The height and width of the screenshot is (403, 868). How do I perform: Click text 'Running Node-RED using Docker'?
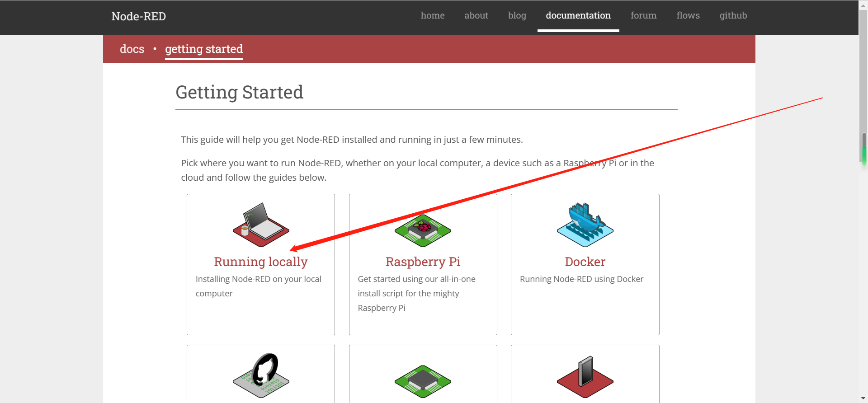click(581, 279)
